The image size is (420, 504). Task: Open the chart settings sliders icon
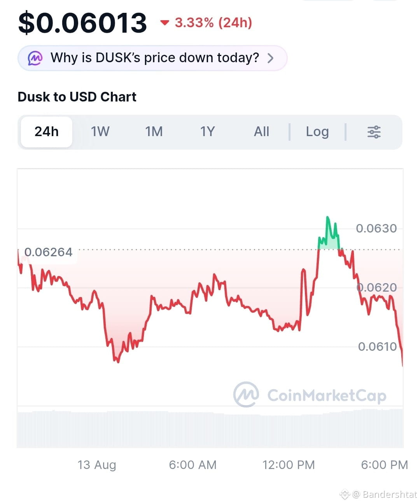(x=374, y=132)
